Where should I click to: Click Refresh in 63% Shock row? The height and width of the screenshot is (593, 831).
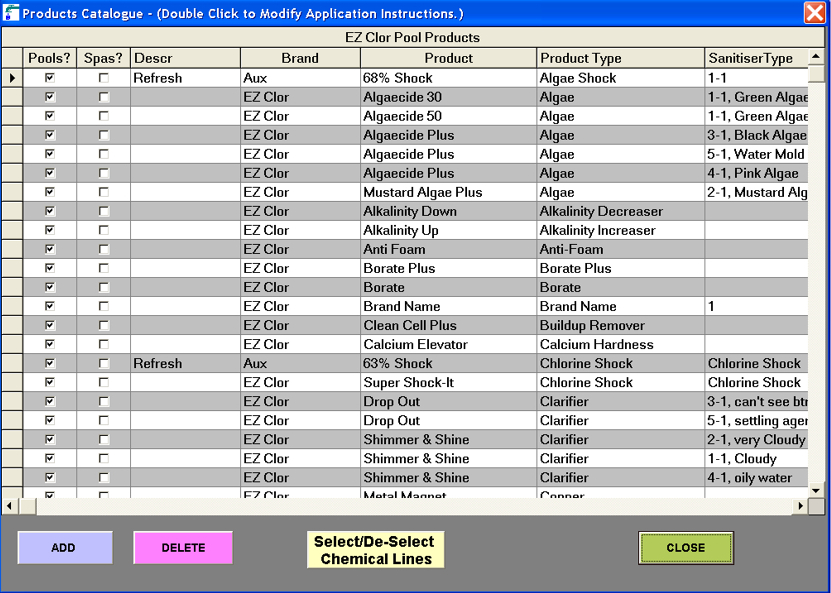coord(185,363)
